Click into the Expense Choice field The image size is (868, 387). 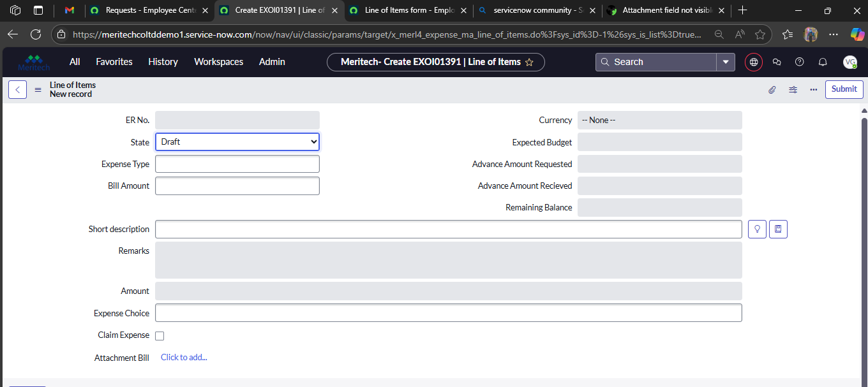pyautogui.click(x=449, y=313)
